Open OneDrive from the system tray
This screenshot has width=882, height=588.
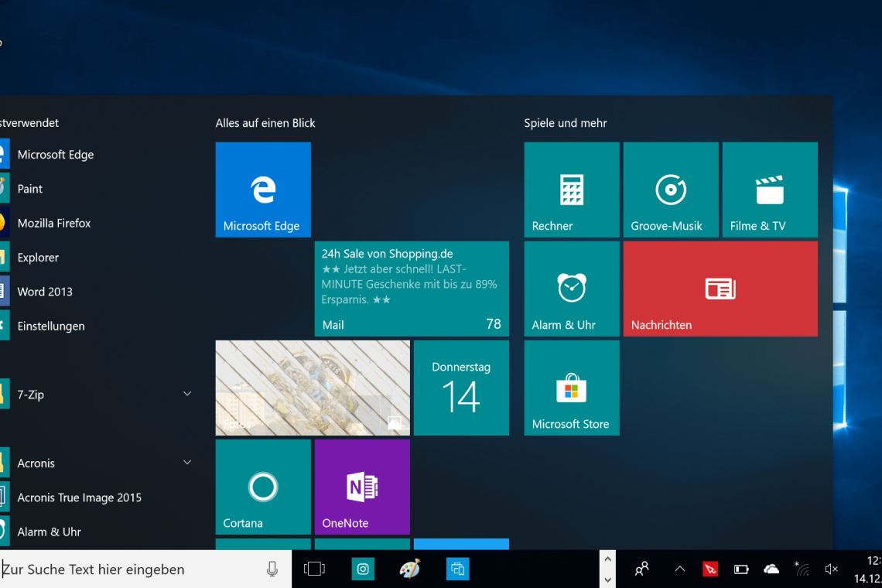771,569
